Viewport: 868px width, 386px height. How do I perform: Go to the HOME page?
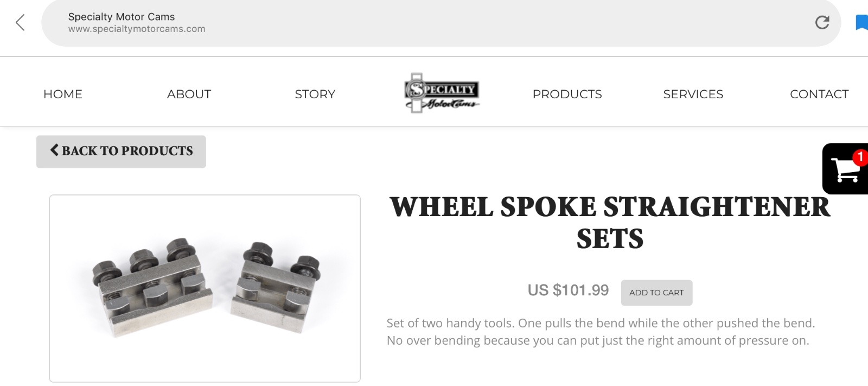click(x=63, y=94)
